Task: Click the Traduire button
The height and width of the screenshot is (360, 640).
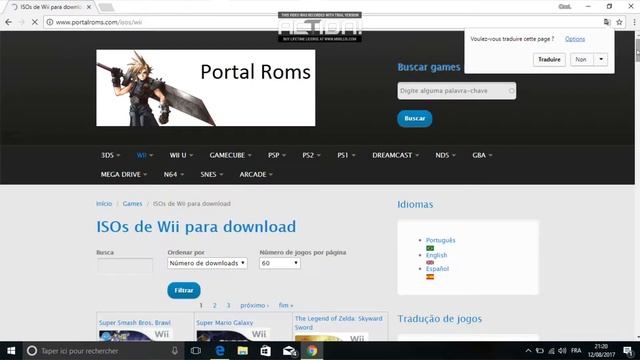Action: tap(549, 60)
